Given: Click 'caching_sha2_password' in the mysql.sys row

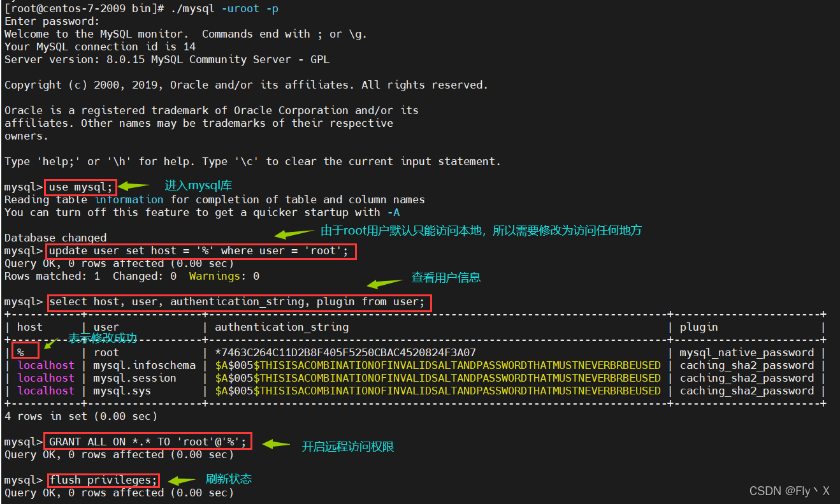Looking at the screenshot, I should [x=747, y=391].
